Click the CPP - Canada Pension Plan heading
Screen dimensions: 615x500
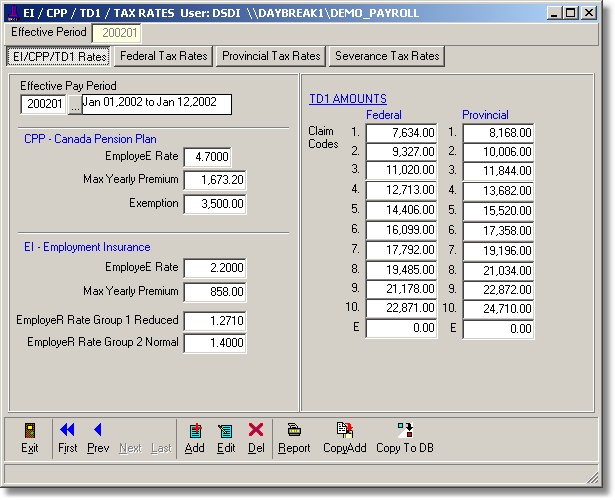coord(90,139)
